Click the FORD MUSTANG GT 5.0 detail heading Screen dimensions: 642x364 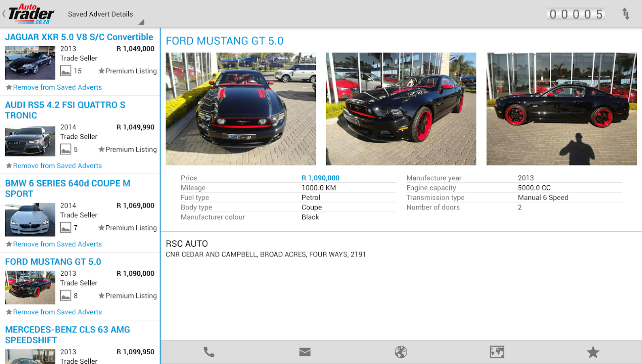[225, 41]
